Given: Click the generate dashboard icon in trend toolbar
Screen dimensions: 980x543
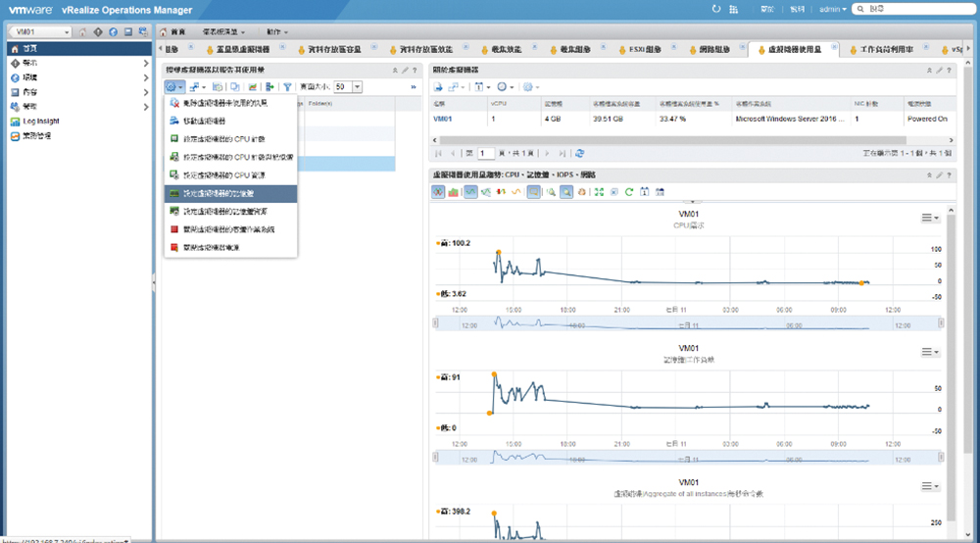Looking at the screenshot, I should tap(660, 192).
